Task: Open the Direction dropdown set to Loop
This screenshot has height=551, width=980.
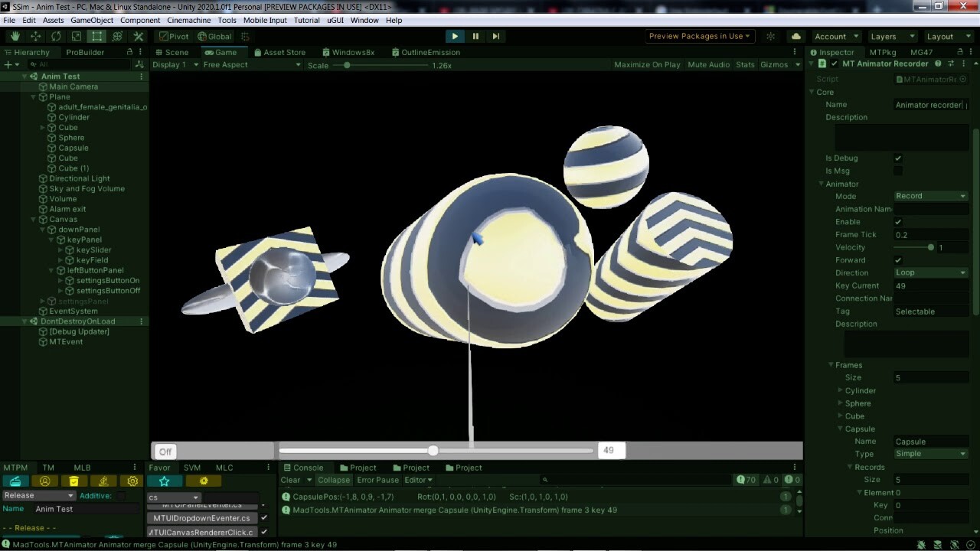Action: pos(930,272)
